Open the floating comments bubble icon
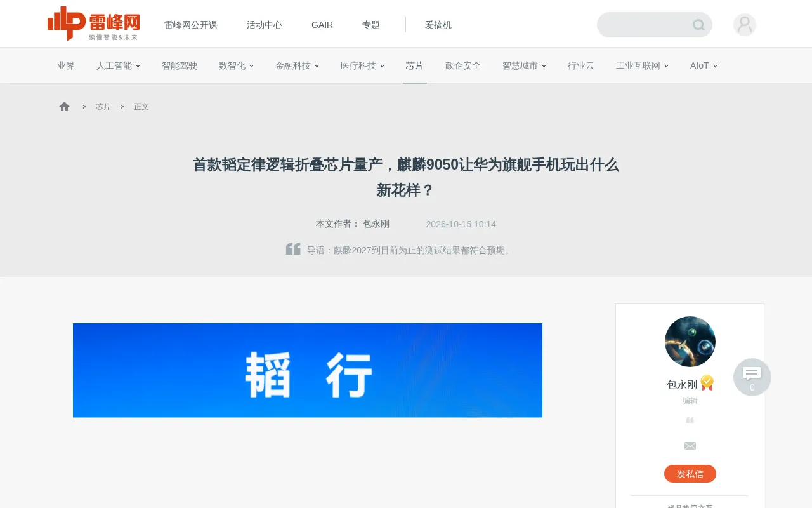The width and height of the screenshot is (812, 508). pos(752,377)
